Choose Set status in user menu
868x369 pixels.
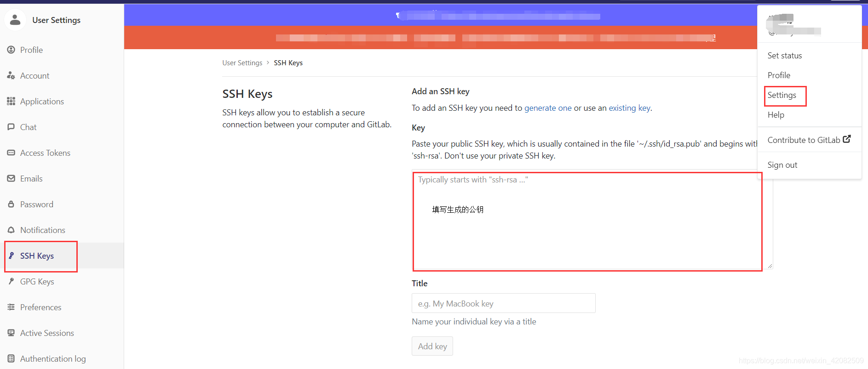(785, 56)
